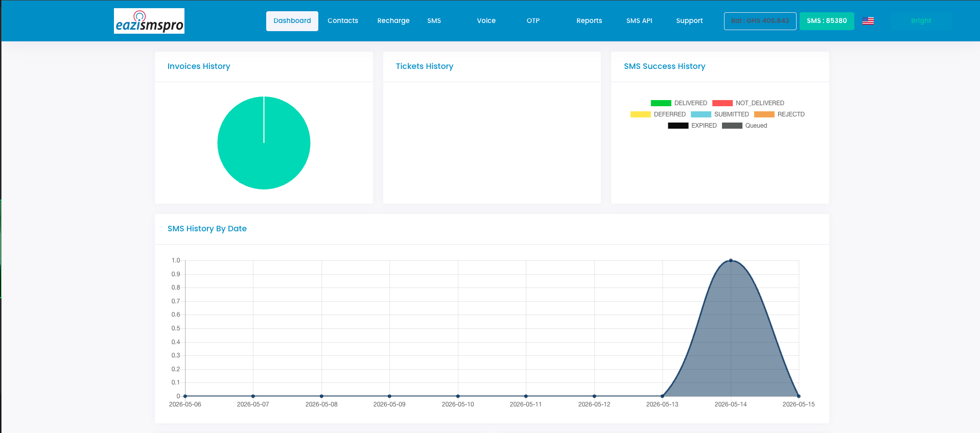Open the Reports menu
The image size is (980, 433).
click(589, 21)
